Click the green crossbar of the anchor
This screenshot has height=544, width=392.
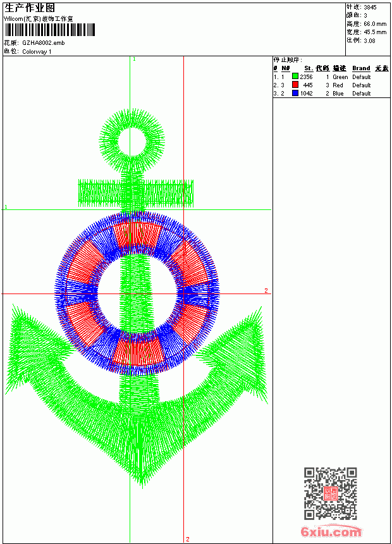click(136, 193)
